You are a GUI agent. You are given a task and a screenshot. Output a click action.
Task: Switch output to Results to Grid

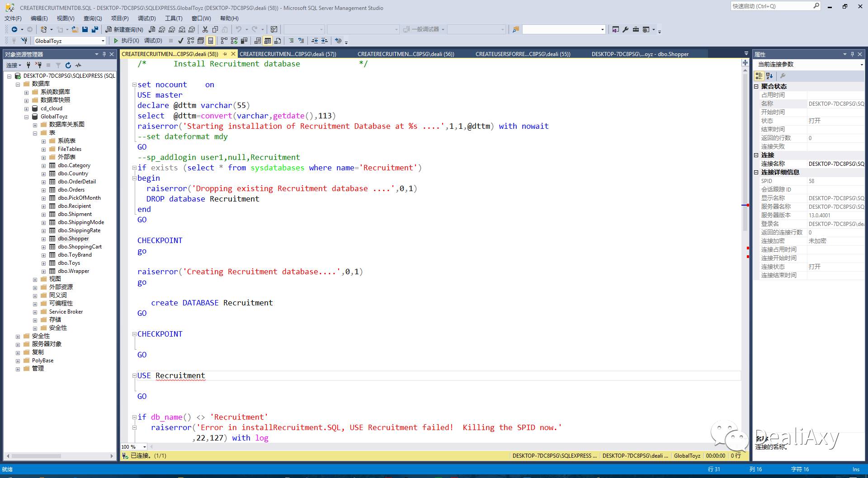point(268,41)
